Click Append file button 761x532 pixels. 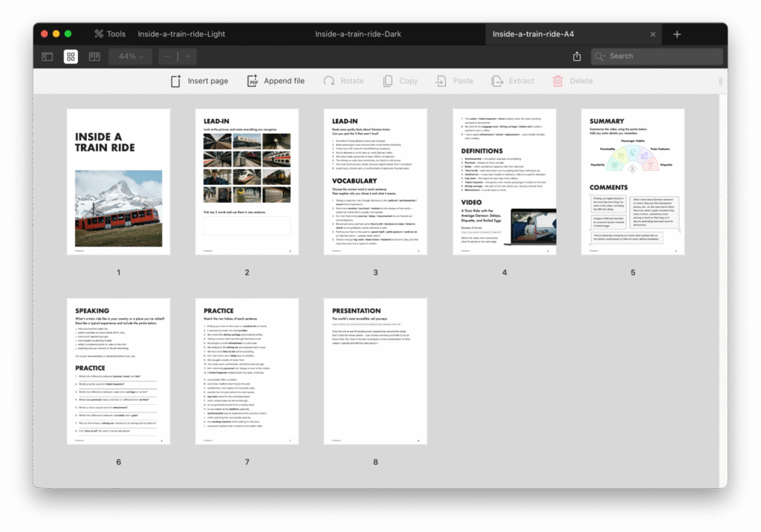(276, 81)
